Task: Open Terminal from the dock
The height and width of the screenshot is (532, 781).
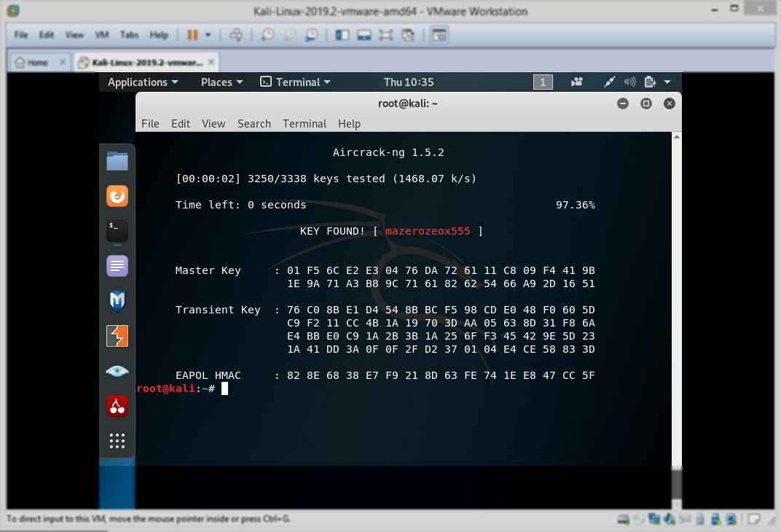Action: point(117,231)
